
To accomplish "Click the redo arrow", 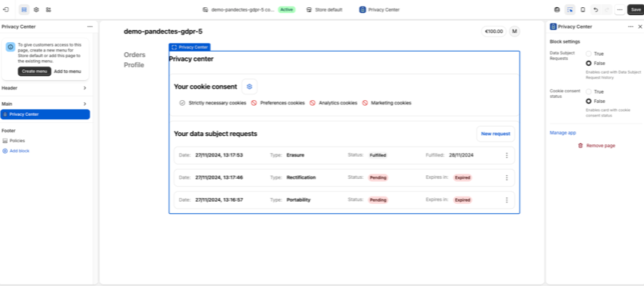I will pos(606,9).
